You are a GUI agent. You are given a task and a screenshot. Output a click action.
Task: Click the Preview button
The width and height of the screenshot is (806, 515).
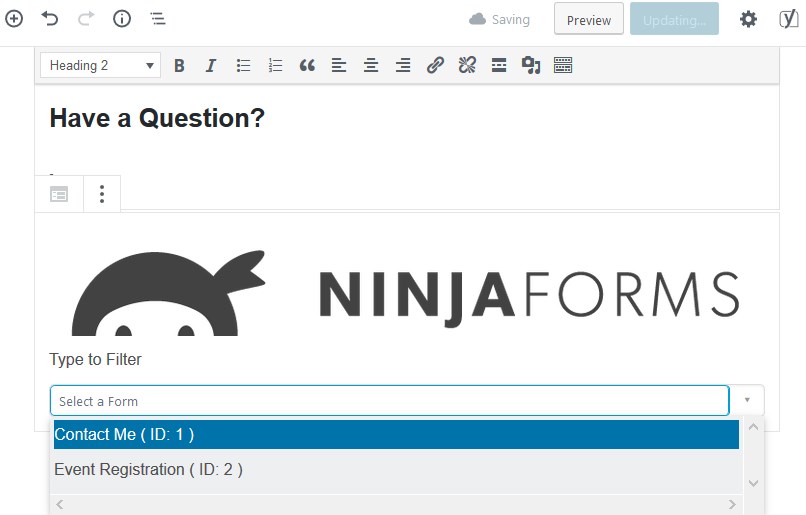[589, 20]
